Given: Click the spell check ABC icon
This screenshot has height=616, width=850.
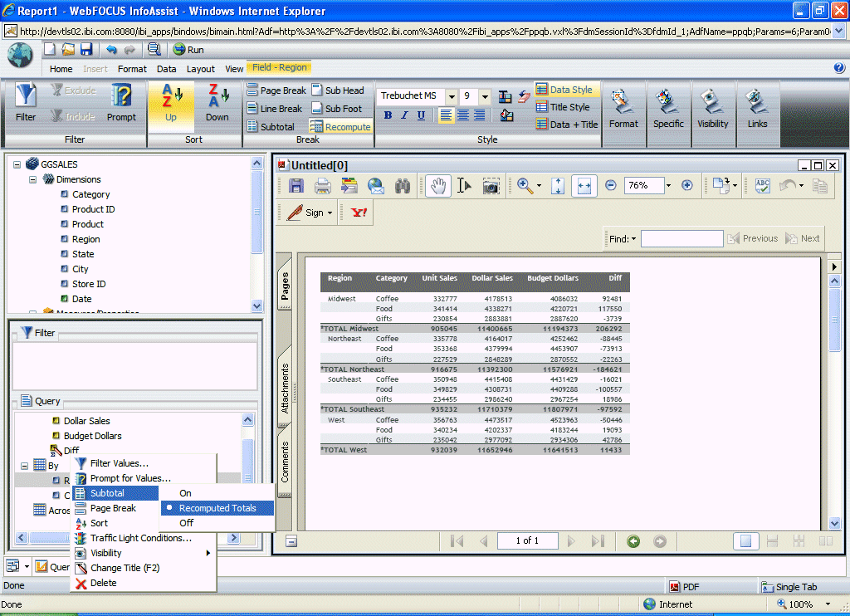Looking at the screenshot, I should 763,186.
